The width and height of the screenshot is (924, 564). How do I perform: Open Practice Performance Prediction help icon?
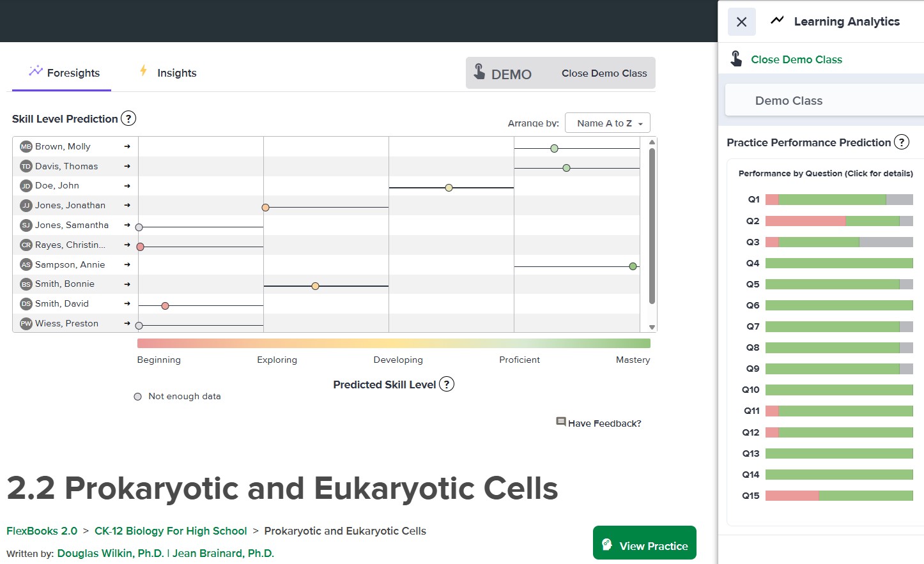[x=901, y=142]
